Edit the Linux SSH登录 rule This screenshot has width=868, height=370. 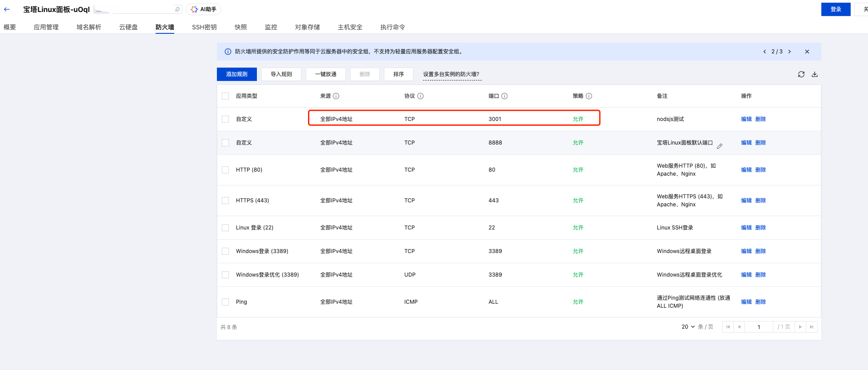tap(746, 228)
